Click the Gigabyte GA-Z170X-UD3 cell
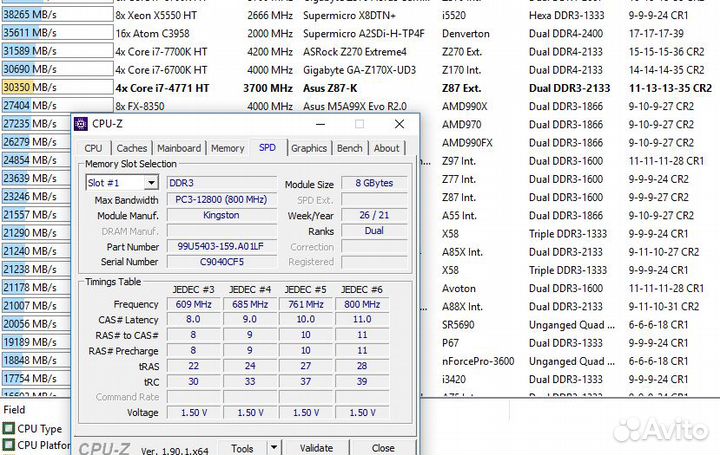 (x=359, y=70)
